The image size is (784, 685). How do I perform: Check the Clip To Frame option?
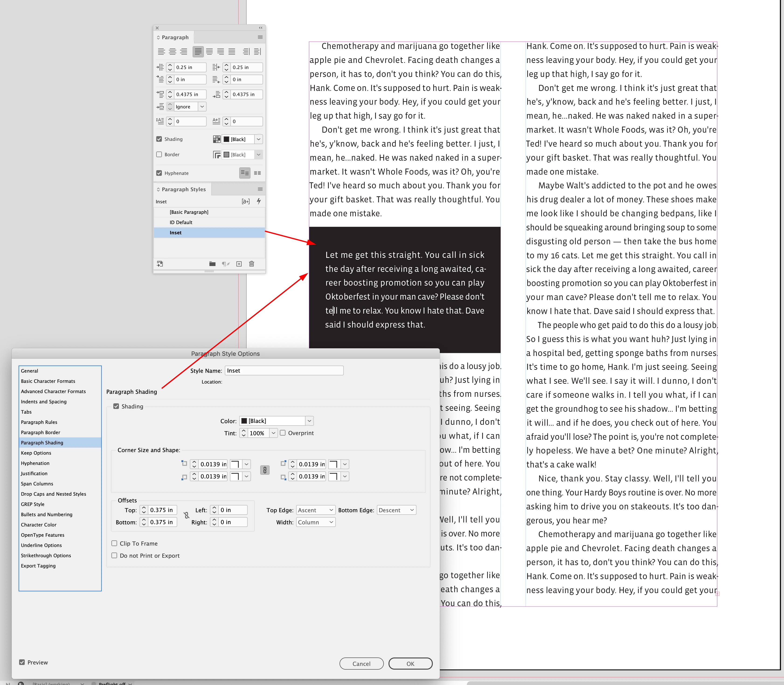pyautogui.click(x=114, y=543)
